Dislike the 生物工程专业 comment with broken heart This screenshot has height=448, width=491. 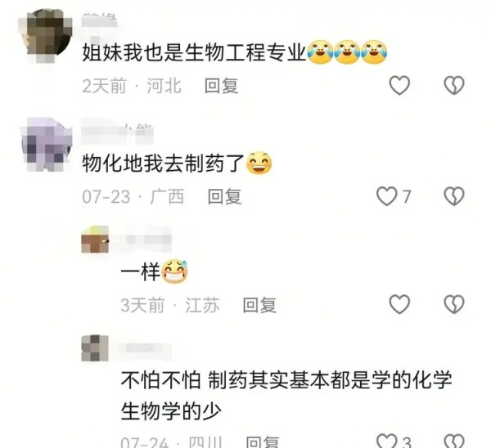pyautogui.click(x=454, y=85)
